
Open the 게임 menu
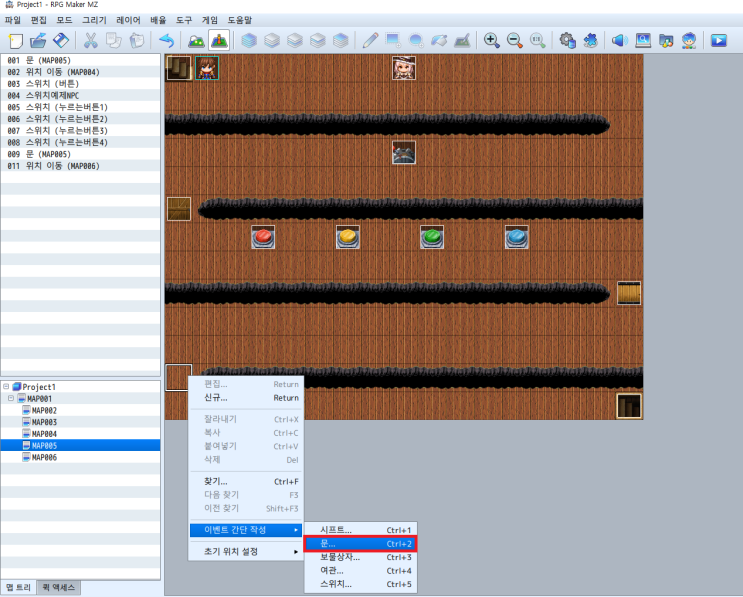point(209,20)
